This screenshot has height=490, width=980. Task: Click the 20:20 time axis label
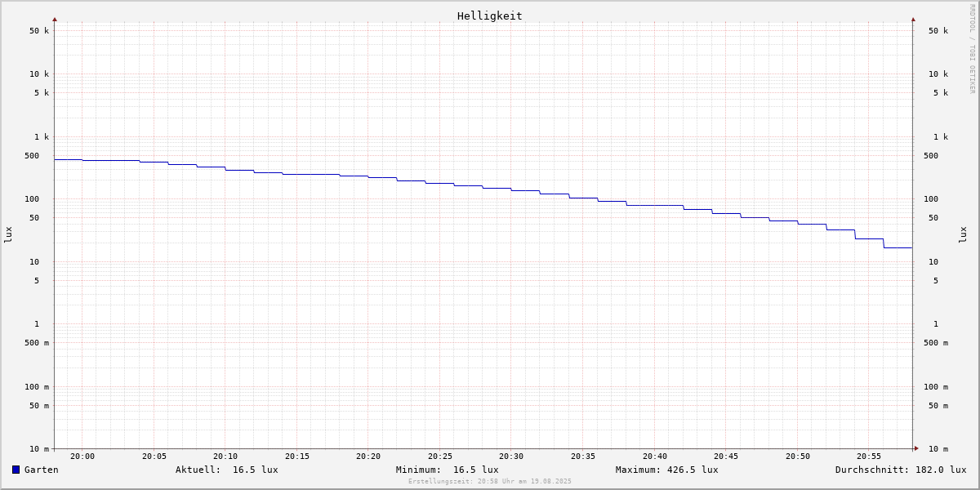click(368, 456)
